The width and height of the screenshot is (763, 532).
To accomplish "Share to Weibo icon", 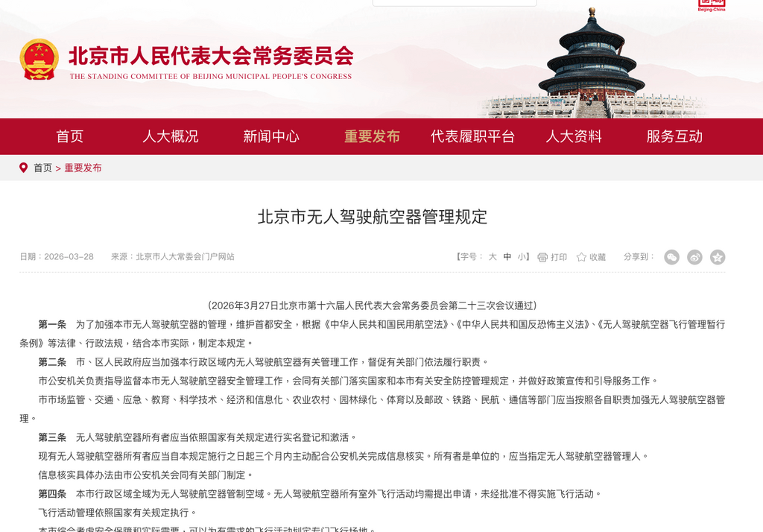I will click(x=694, y=257).
